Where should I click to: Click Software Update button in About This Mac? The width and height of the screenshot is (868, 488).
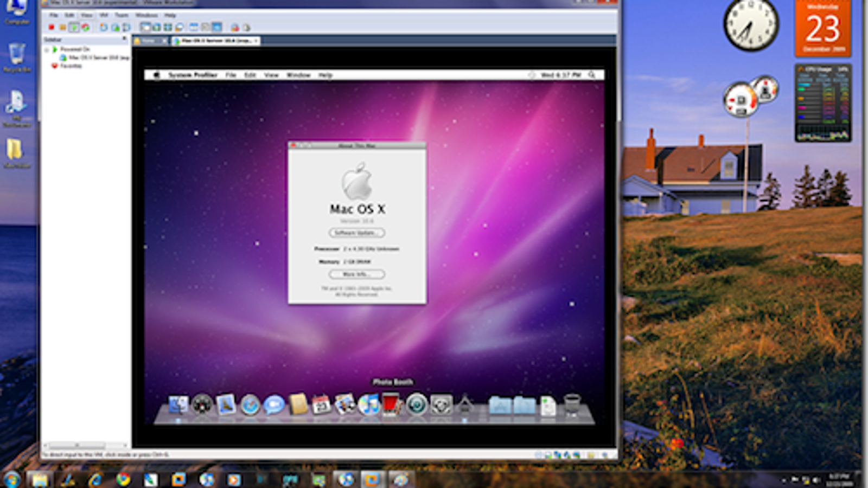pos(357,233)
